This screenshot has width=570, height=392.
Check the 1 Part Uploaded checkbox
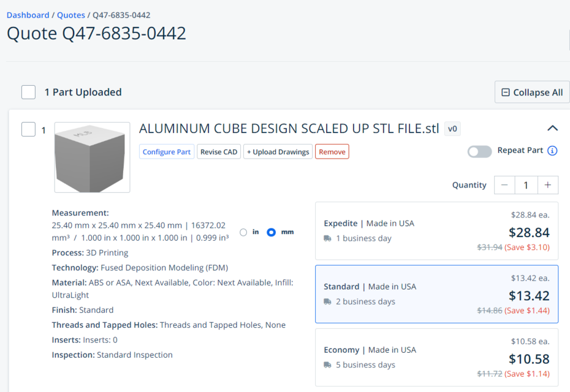[28, 92]
